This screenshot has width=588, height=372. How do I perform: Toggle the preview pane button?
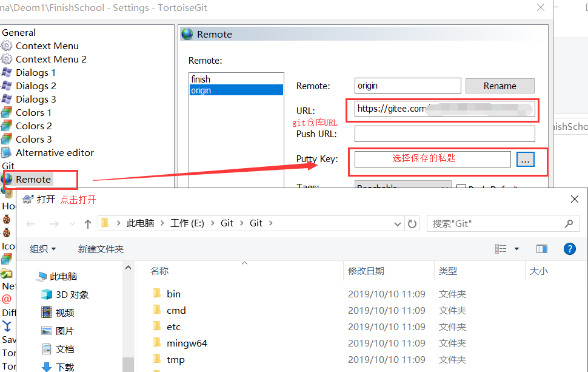pyautogui.click(x=541, y=248)
